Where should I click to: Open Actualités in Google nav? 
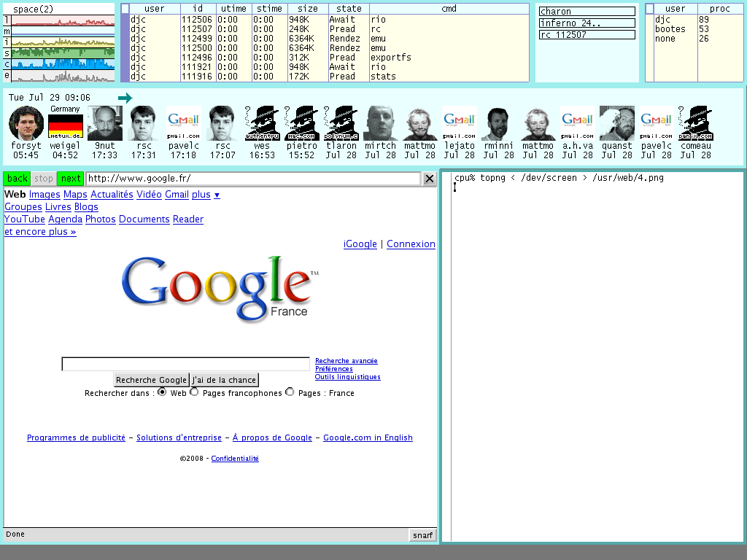click(112, 195)
